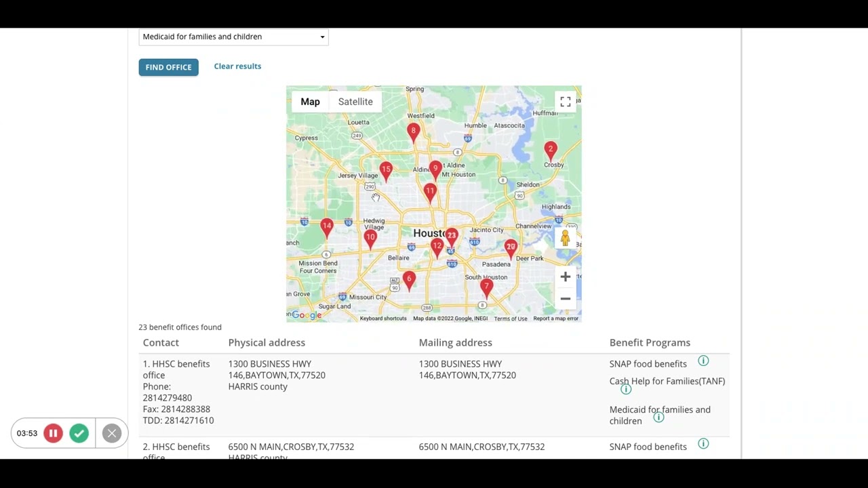This screenshot has width=868, height=488.
Task: Select map marker 12 on the map
Action: (x=437, y=247)
